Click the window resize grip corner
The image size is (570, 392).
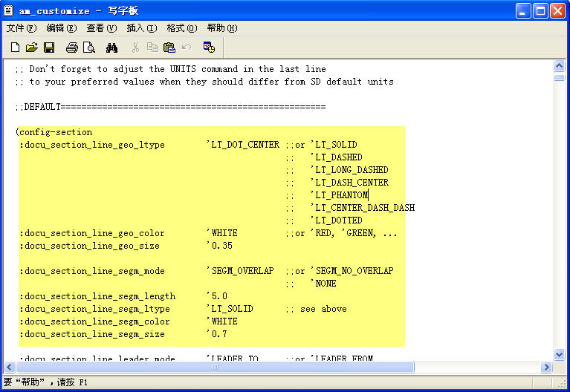[563, 384]
